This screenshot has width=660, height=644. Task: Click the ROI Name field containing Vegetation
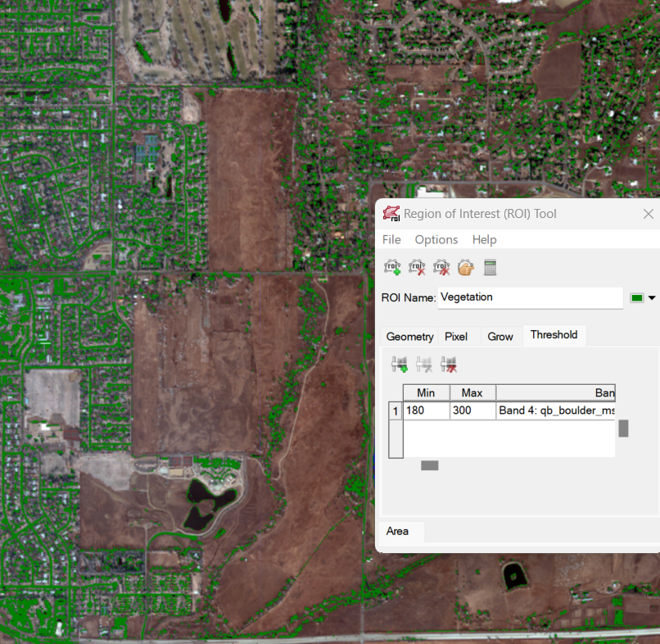coord(530,297)
